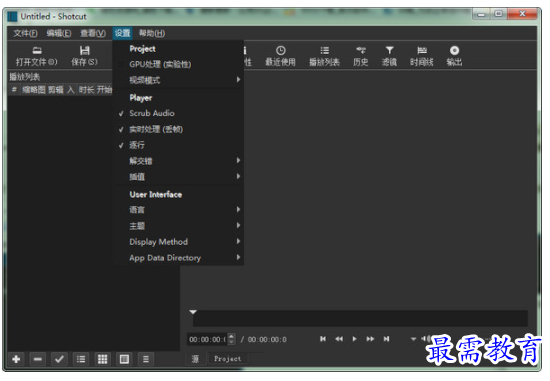Image resolution: width=550 pixels, height=381 pixels.
Task: Open the Filters (滤镜) funnel icon
Action: click(389, 56)
